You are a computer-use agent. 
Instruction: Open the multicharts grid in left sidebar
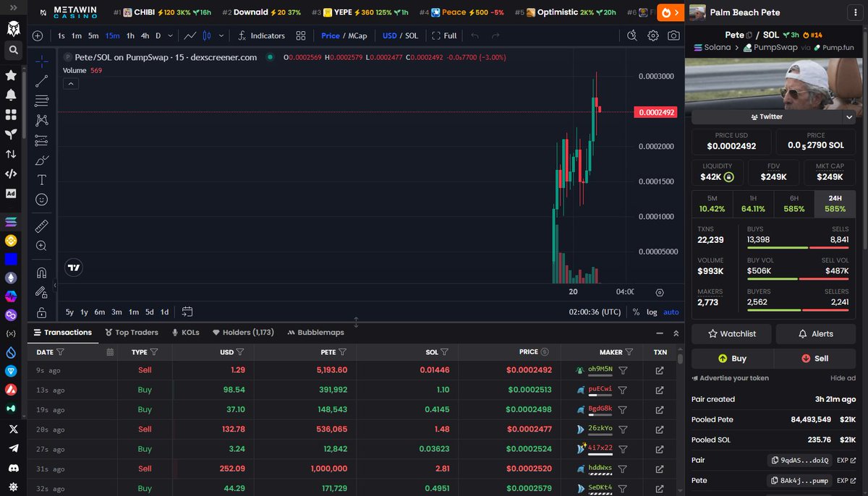click(11, 115)
